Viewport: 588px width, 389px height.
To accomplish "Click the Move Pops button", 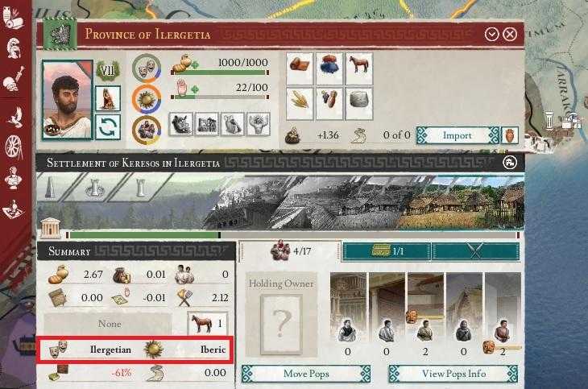I will 306,374.
